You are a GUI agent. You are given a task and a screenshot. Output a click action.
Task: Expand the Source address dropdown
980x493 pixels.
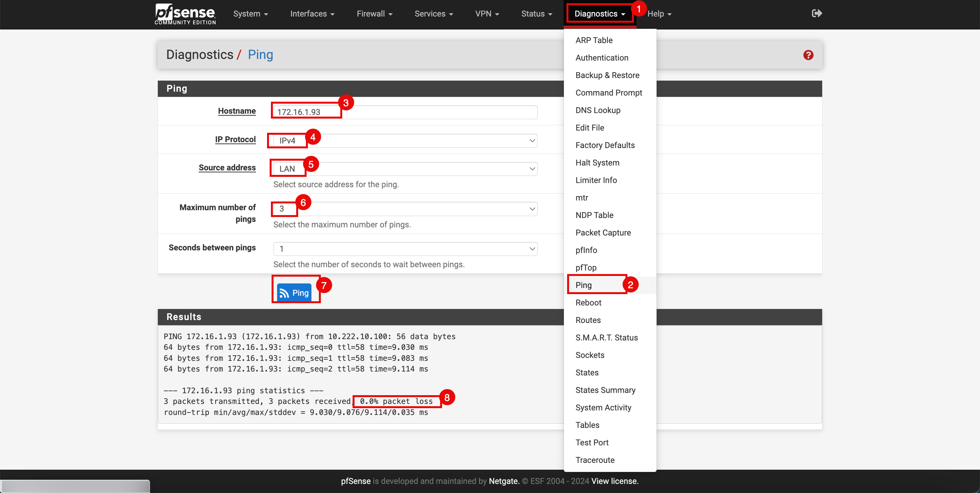coord(405,168)
